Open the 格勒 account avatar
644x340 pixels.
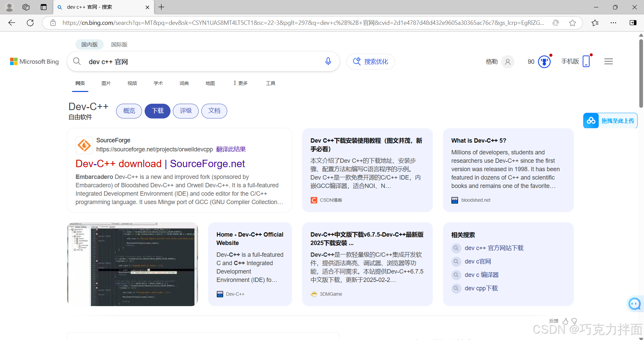(508, 62)
